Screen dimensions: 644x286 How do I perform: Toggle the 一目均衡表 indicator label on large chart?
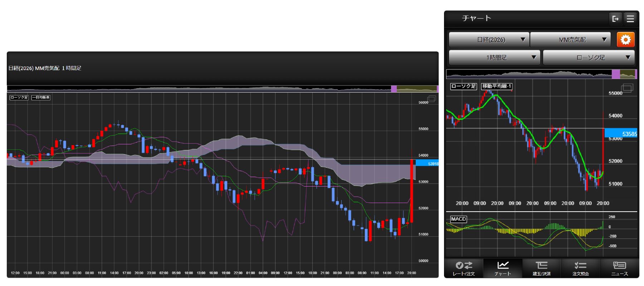pos(41,97)
